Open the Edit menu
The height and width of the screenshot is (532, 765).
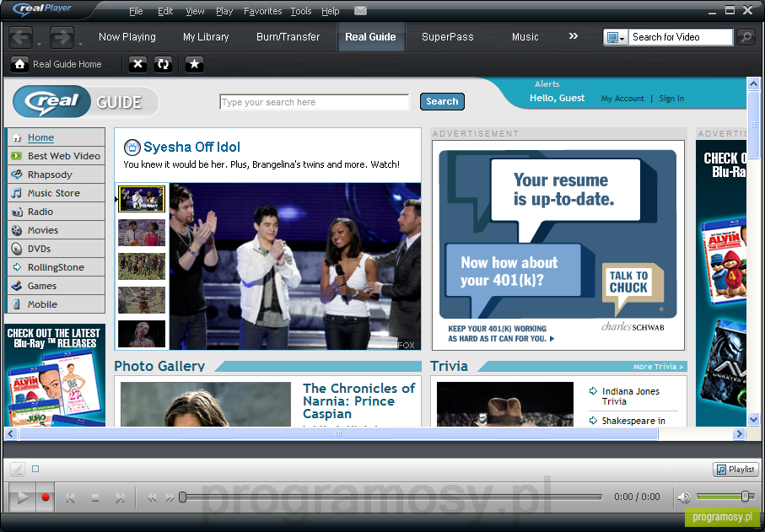165,11
